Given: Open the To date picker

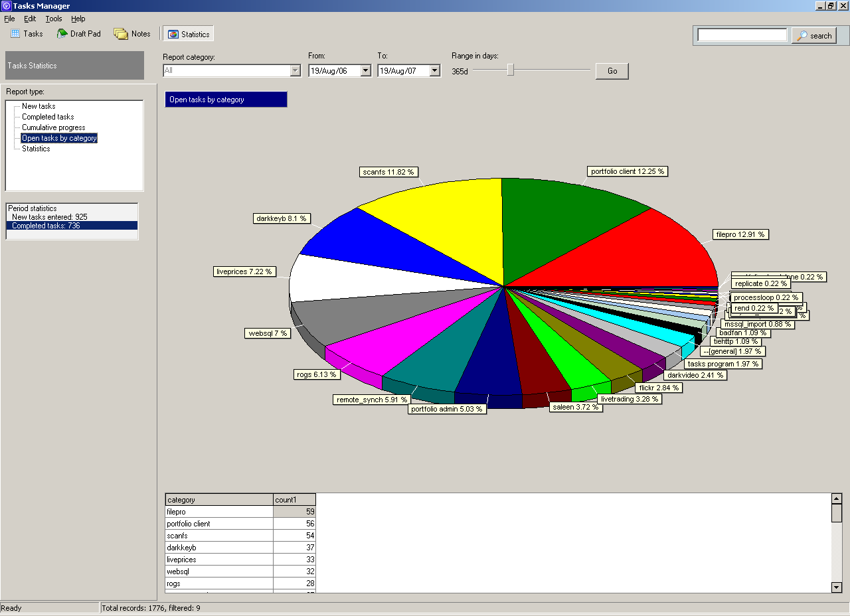Looking at the screenshot, I should 435,70.
